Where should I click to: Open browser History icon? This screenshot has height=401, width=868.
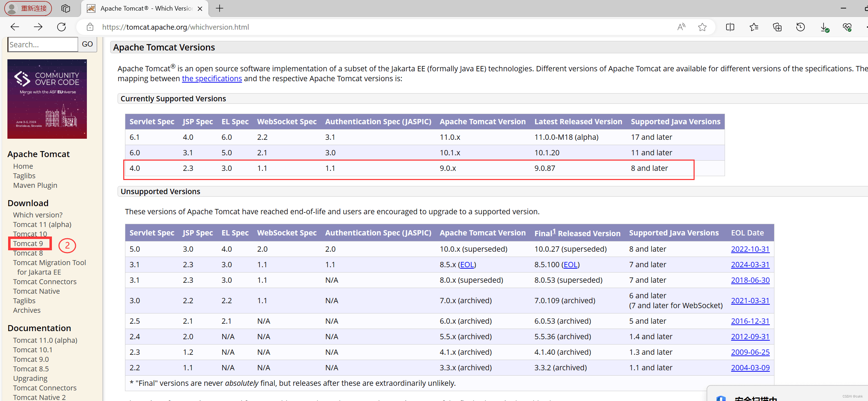pos(800,27)
